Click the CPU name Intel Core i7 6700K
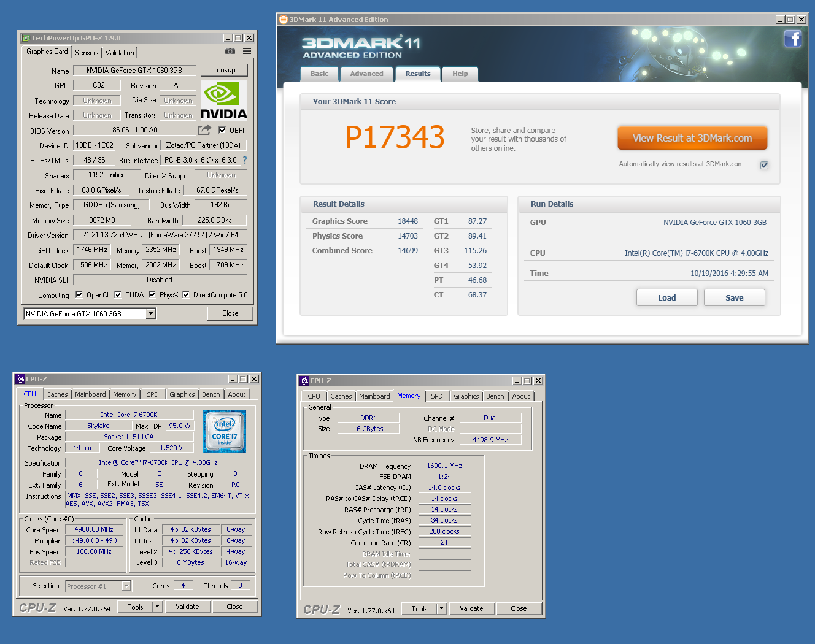Viewport: 815px width, 644px height. 129,415
